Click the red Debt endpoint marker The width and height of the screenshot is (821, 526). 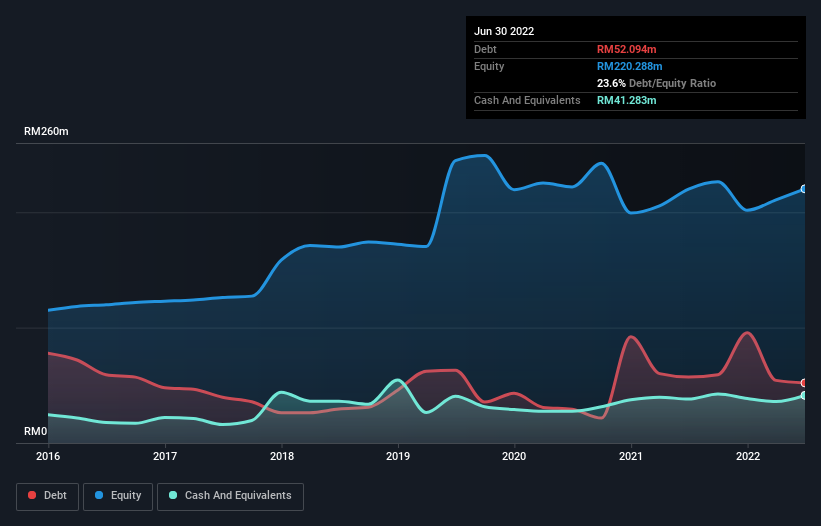point(804,383)
